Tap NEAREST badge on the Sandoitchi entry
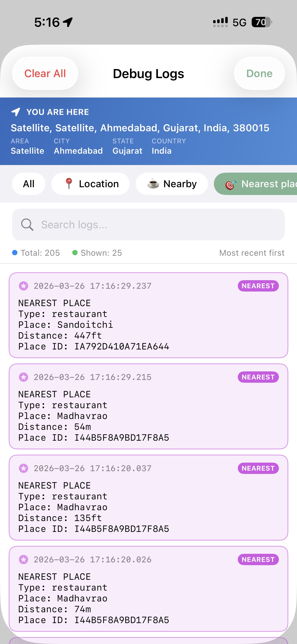 [x=258, y=286]
